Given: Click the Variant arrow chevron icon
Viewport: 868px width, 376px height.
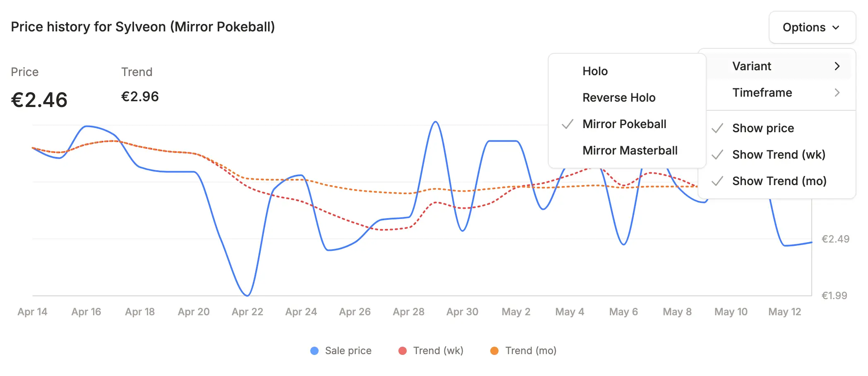Looking at the screenshot, I should pyautogui.click(x=837, y=66).
